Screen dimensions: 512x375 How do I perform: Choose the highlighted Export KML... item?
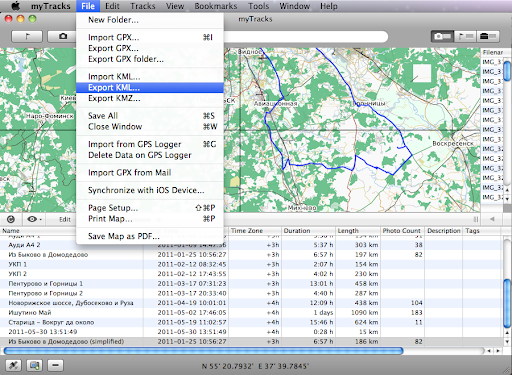150,87
